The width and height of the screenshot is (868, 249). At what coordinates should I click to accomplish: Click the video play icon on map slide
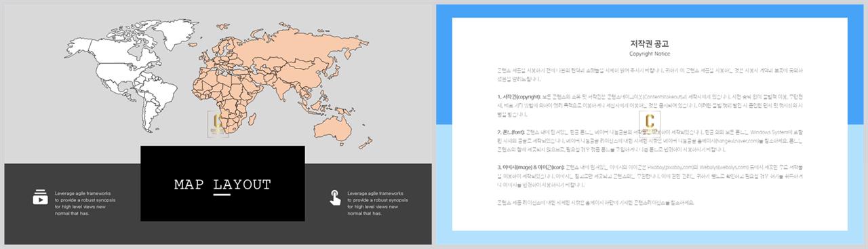(40, 197)
